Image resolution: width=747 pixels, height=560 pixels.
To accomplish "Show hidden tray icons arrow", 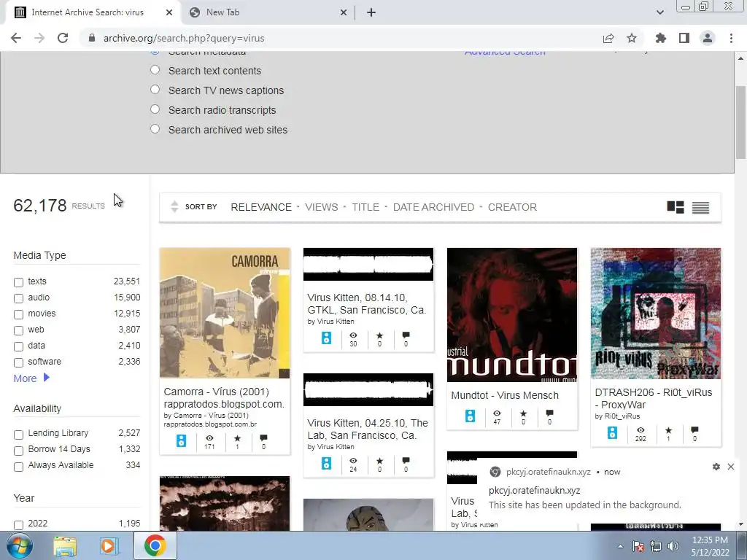I will click(x=620, y=546).
